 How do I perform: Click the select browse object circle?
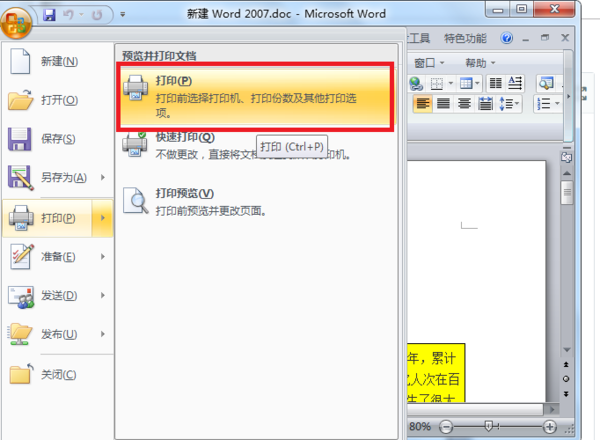(x=566, y=379)
